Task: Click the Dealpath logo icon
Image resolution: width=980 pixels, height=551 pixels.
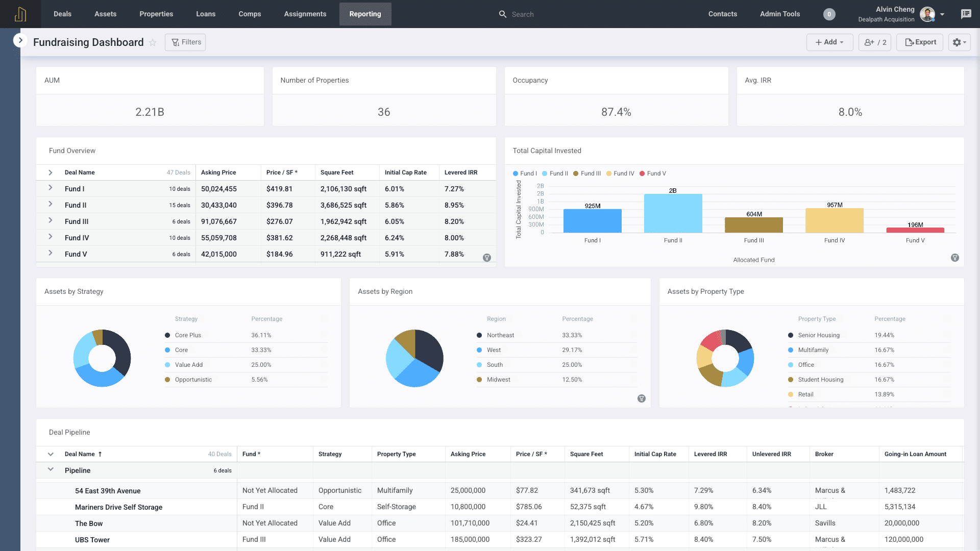Action: point(20,14)
